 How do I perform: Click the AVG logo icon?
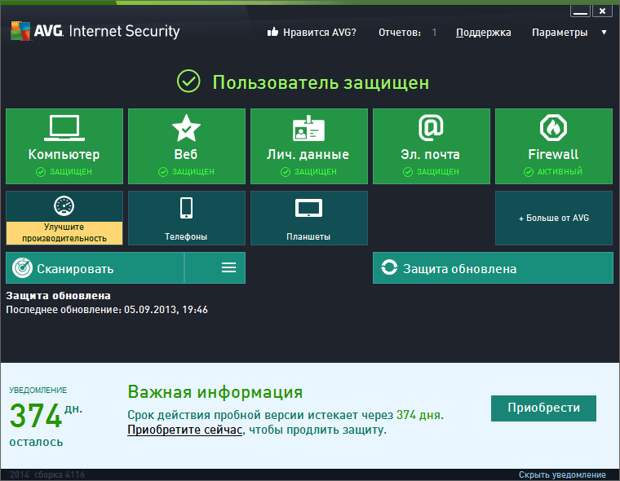click(x=20, y=31)
